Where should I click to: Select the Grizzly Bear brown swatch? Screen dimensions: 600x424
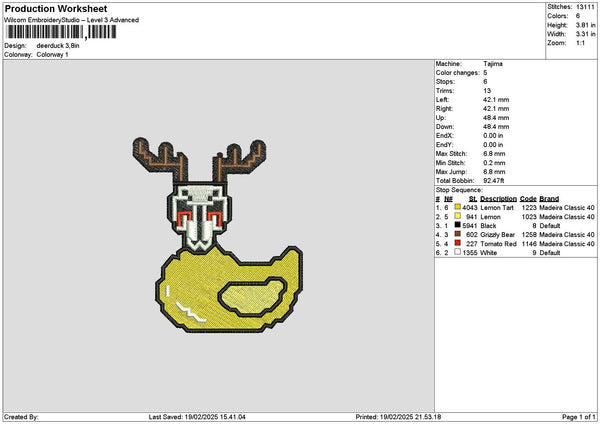[457, 234]
